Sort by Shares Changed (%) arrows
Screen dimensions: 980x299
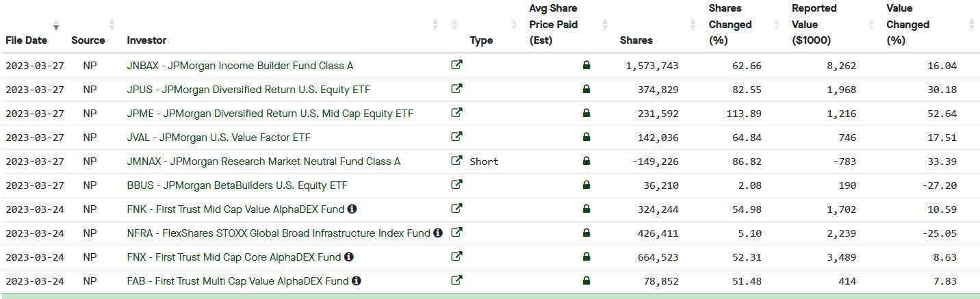(776, 25)
